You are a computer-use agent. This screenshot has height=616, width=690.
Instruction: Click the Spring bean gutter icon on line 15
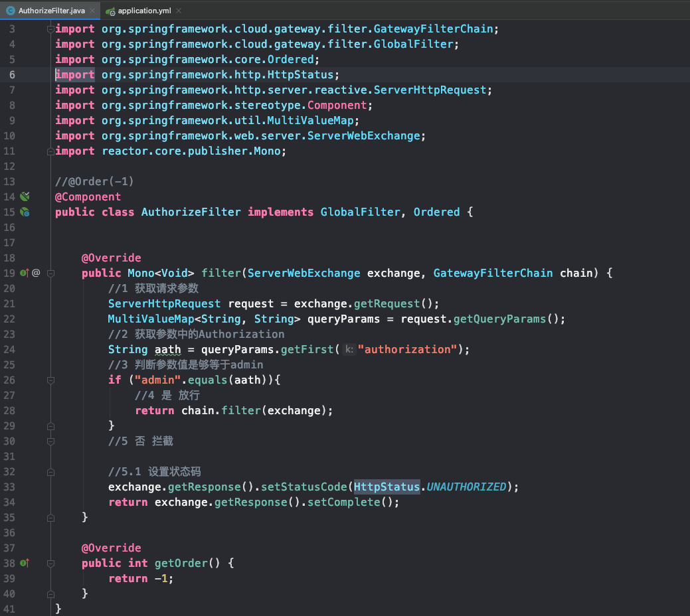point(25,212)
